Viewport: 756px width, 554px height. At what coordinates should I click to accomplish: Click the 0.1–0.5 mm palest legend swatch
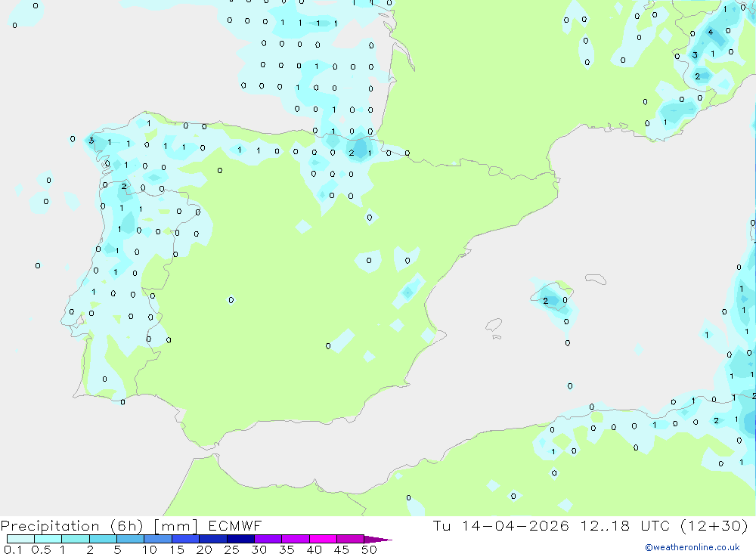pyautogui.click(x=20, y=539)
